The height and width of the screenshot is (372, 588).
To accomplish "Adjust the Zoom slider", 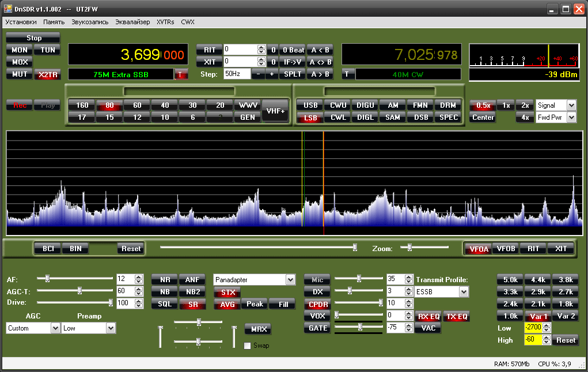I will pos(410,248).
